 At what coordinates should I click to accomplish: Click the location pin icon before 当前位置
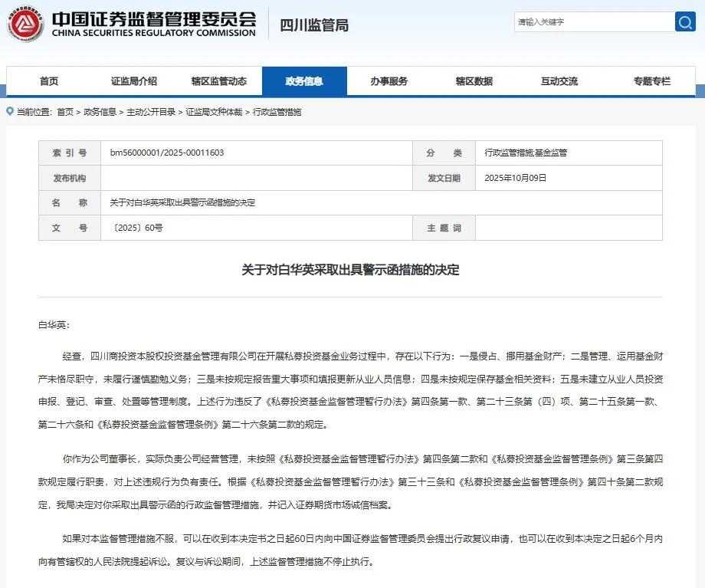[10, 111]
